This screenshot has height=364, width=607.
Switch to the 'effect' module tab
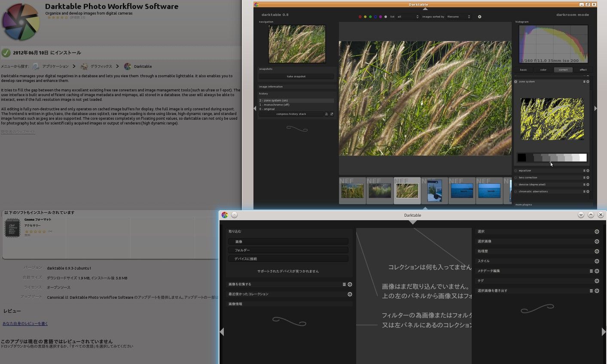pos(583,70)
